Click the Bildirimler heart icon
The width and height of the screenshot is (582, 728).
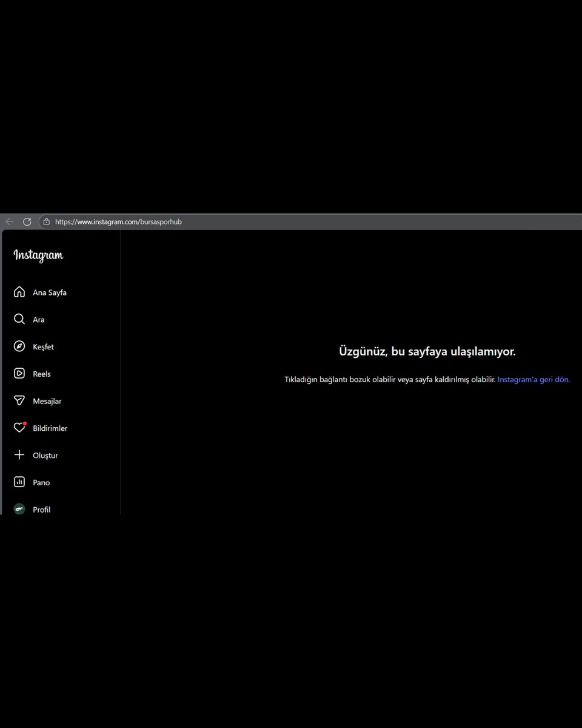click(19, 428)
